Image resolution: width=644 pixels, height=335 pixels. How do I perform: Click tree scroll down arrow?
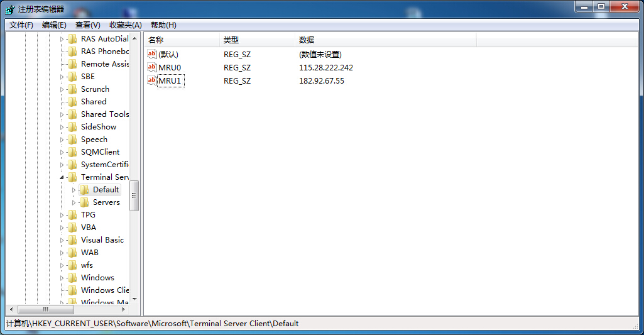[x=134, y=299]
